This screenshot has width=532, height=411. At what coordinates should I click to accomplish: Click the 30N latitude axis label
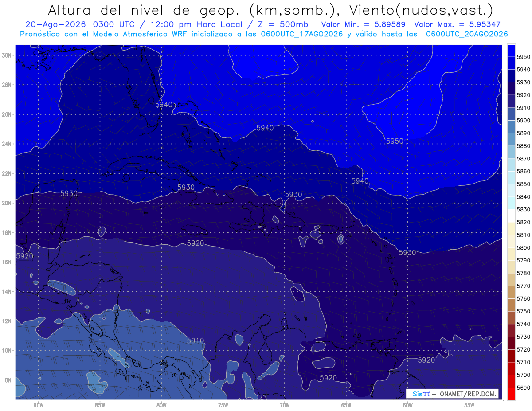click(x=8, y=55)
